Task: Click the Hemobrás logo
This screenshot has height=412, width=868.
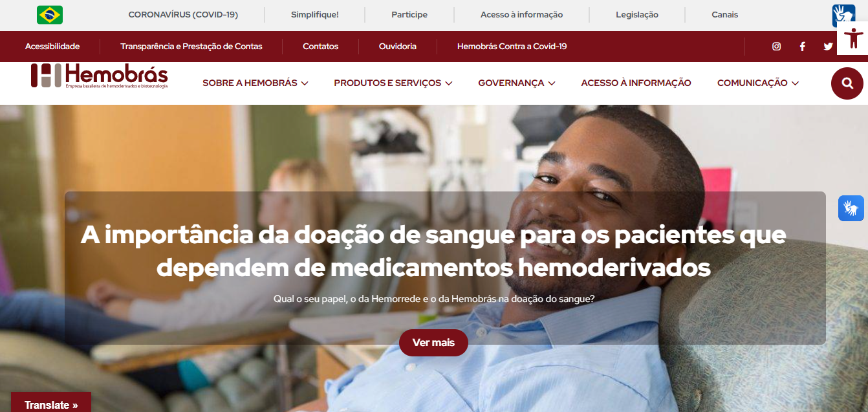Action: point(99,76)
